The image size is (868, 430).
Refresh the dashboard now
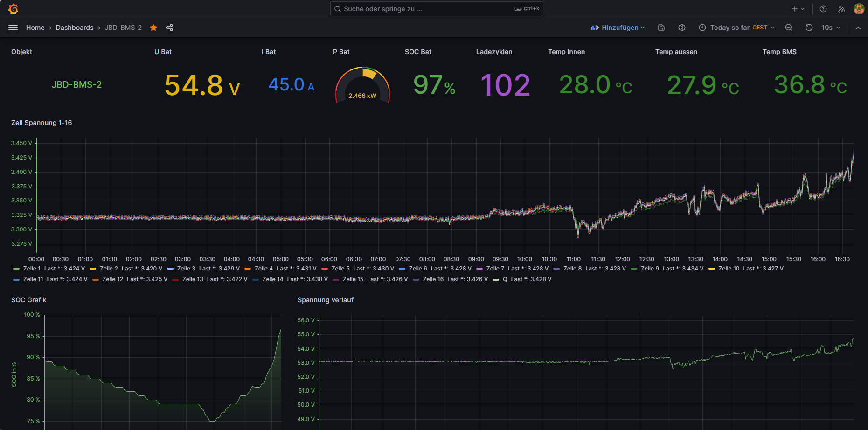click(x=809, y=28)
